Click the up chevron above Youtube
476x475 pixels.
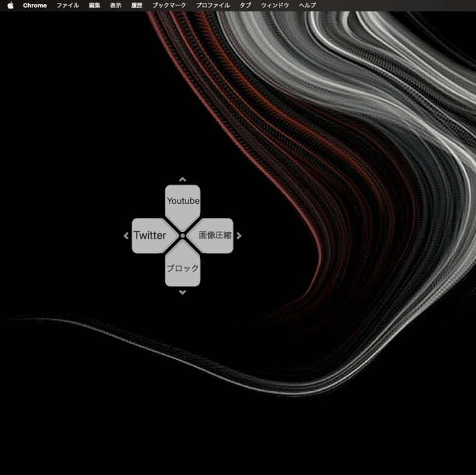point(182,179)
